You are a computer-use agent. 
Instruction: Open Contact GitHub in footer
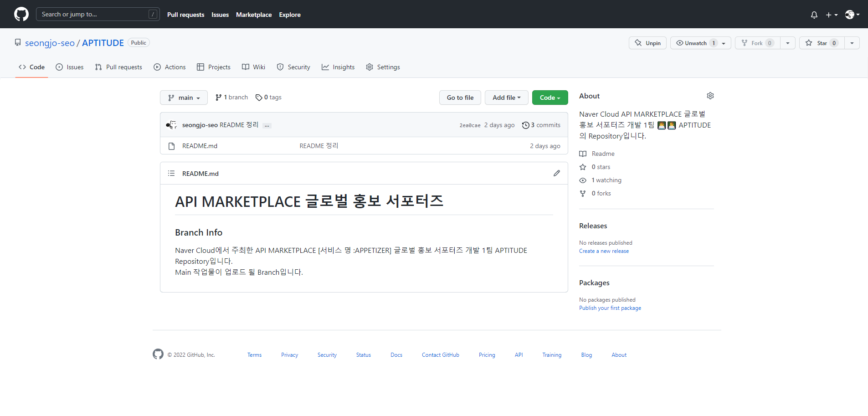[x=441, y=355]
